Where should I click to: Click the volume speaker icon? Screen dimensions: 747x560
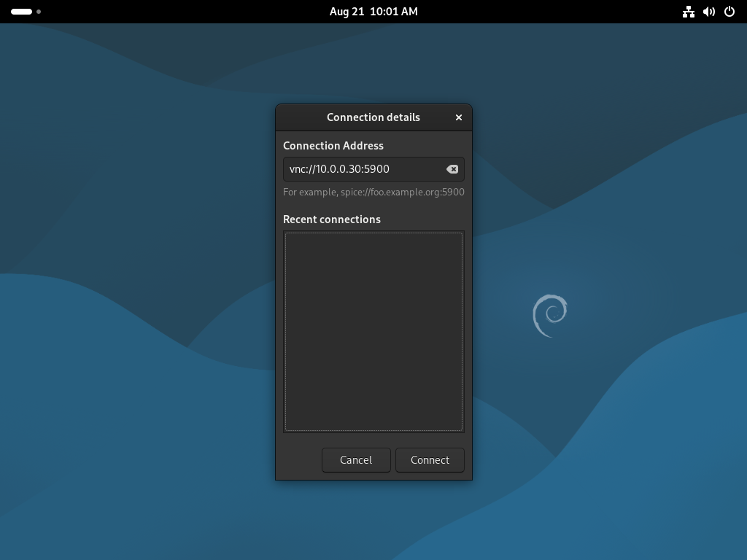[708, 12]
